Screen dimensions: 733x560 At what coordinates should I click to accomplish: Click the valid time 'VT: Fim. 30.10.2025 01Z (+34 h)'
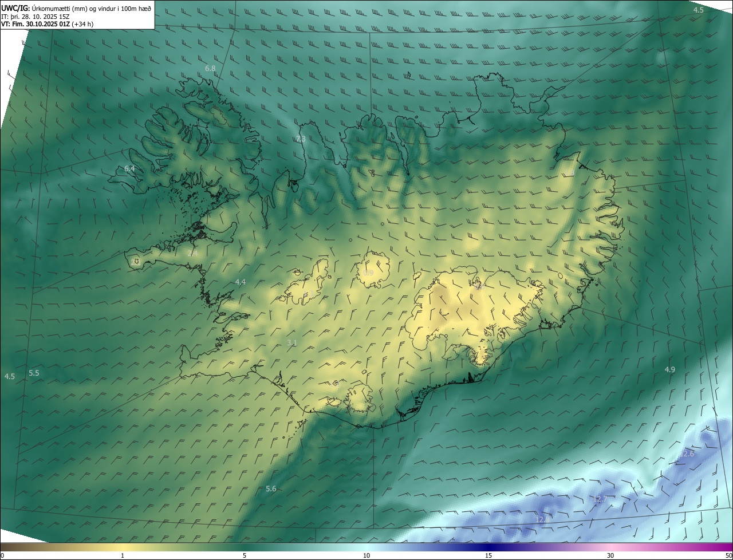point(48,24)
